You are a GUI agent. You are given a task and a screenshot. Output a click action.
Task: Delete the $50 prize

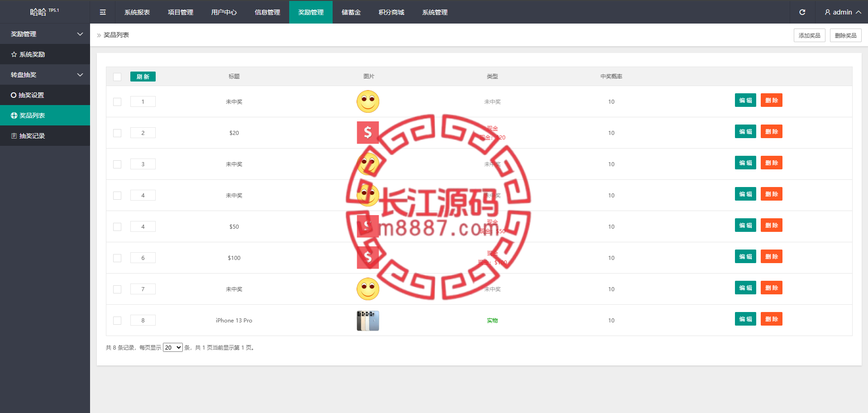772,225
